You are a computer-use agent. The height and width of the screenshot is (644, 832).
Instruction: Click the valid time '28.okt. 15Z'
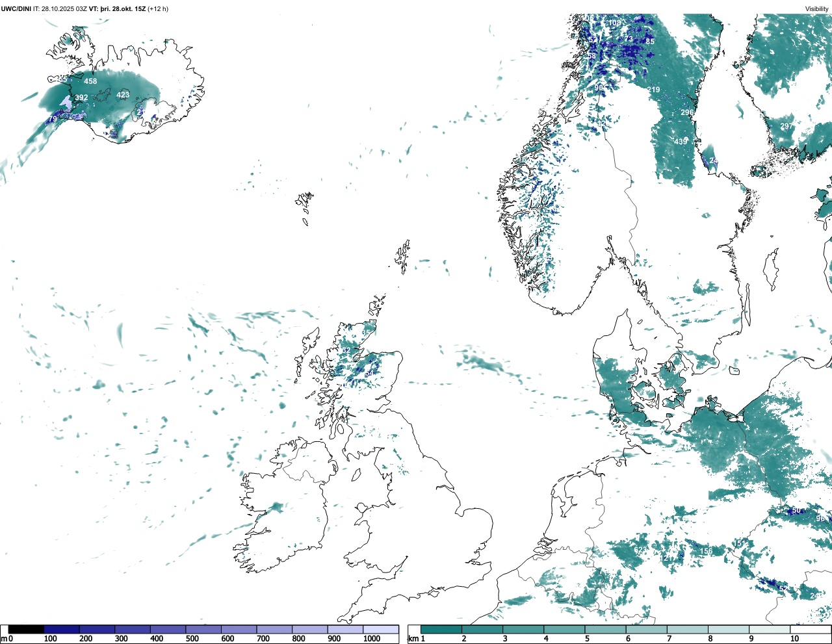(130, 9)
